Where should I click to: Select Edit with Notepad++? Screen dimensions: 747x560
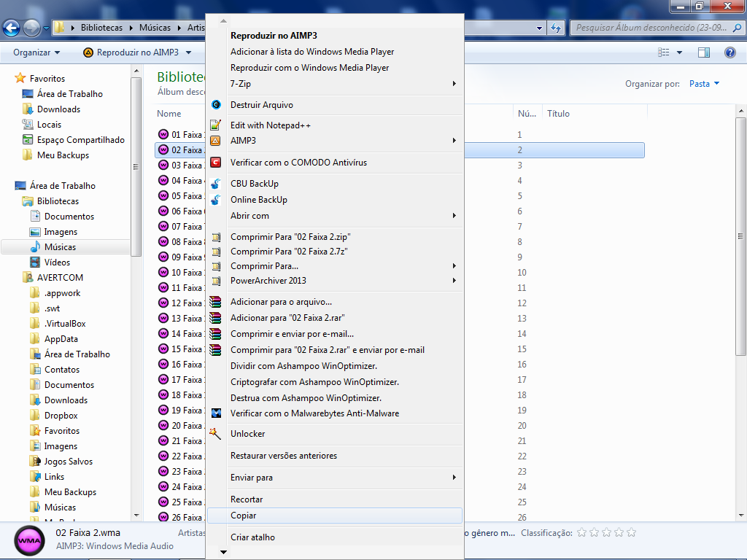pos(334,125)
